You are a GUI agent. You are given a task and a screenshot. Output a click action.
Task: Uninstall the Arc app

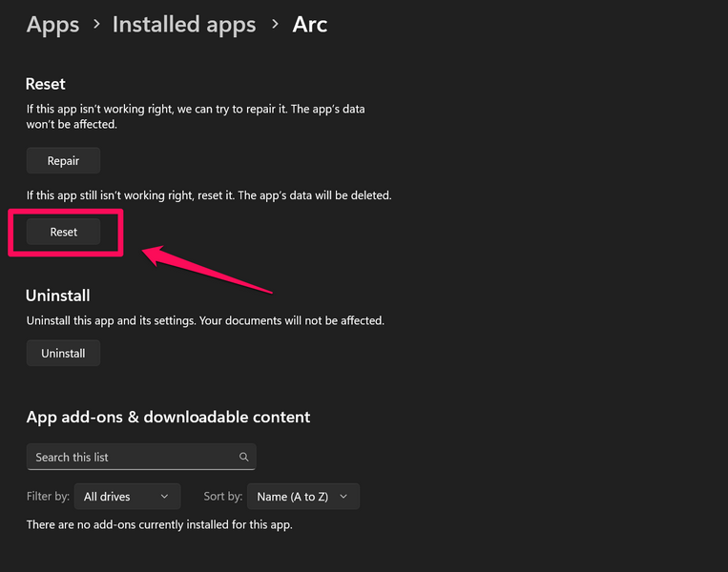(x=64, y=354)
